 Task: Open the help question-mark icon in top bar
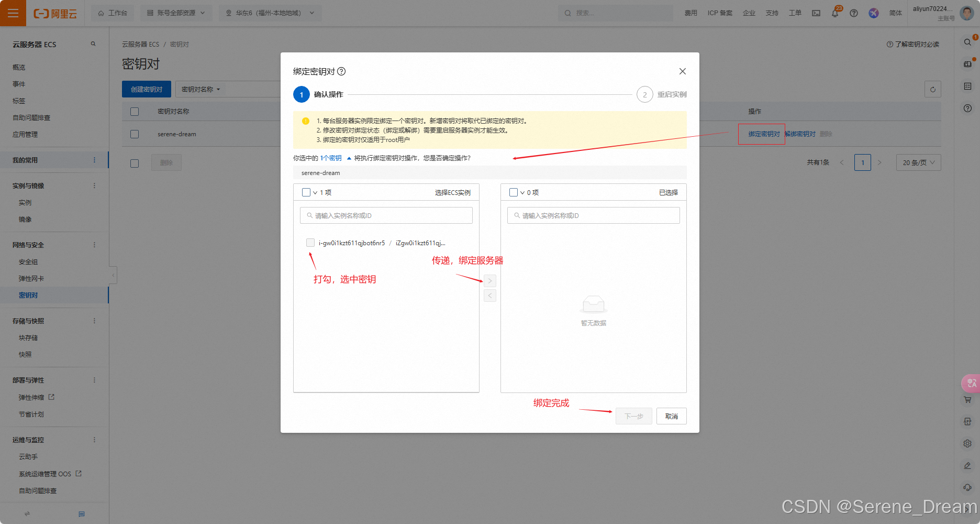tap(854, 13)
